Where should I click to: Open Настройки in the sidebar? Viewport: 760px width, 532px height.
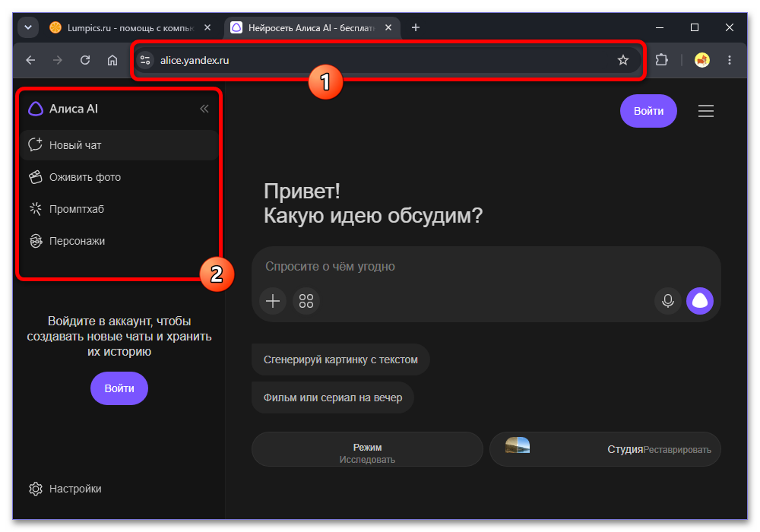pos(65,489)
